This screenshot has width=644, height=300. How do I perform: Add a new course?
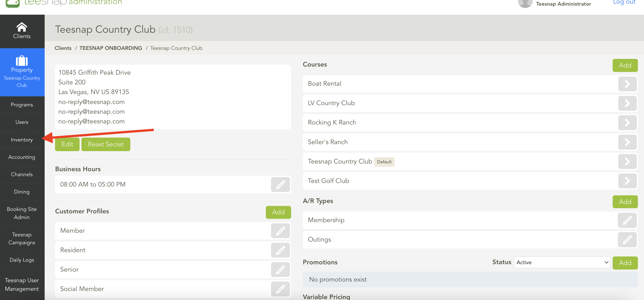[625, 65]
